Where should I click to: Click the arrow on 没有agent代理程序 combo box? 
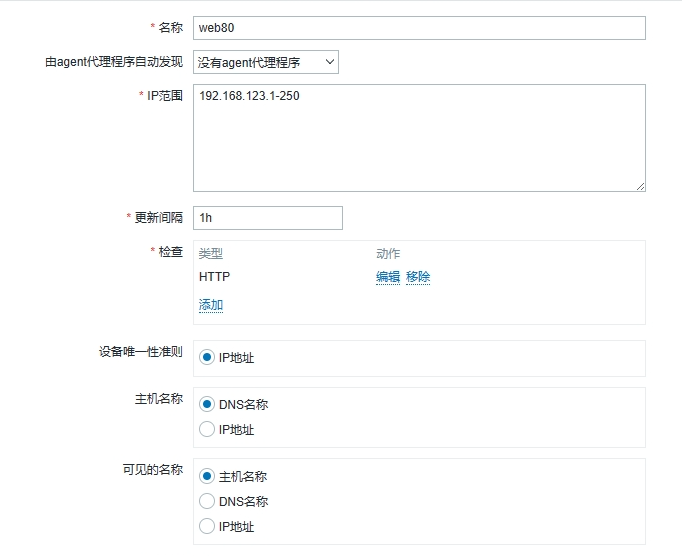tap(328, 63)
